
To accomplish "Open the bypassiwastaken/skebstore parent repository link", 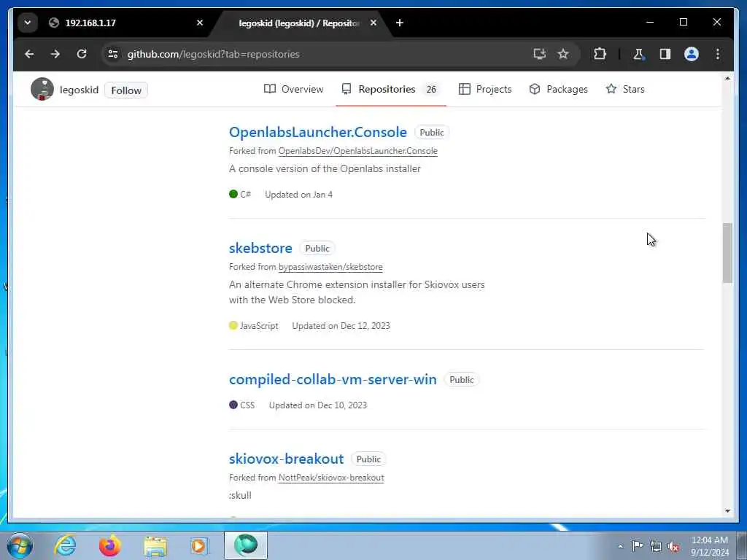I will tap(330, 267).
